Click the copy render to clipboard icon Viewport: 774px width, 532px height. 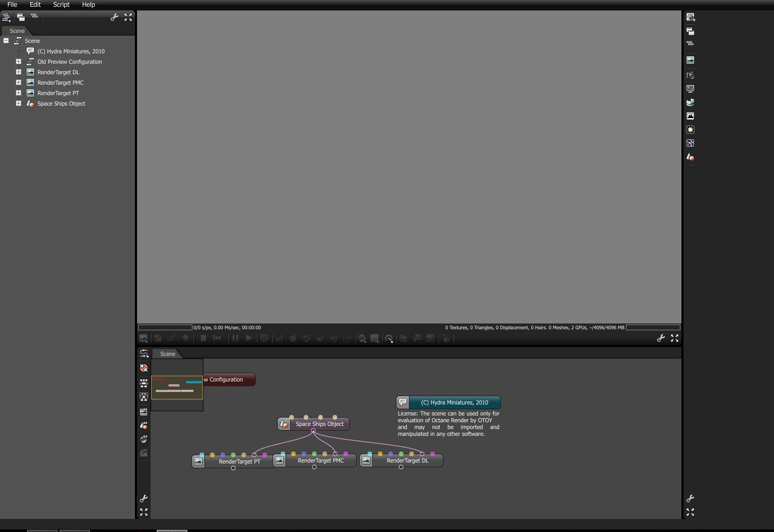(x=403, y=339)
